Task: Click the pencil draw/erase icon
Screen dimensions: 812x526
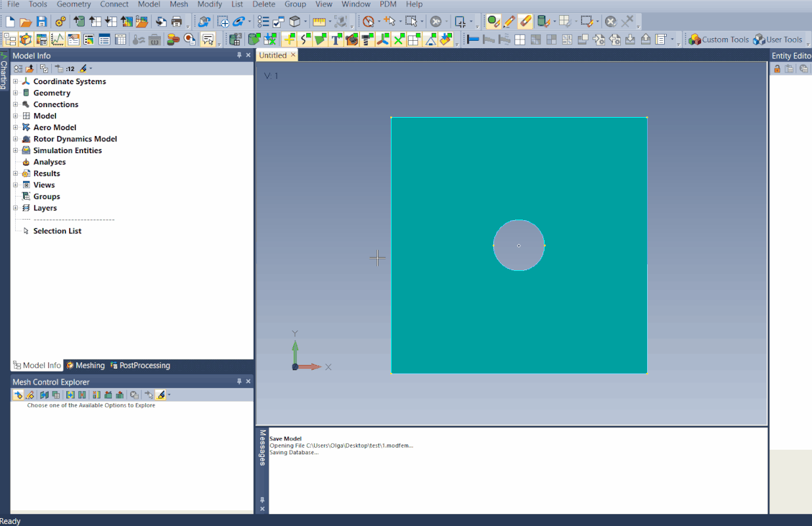Action: pyautogui.click(x=510, y=22)
